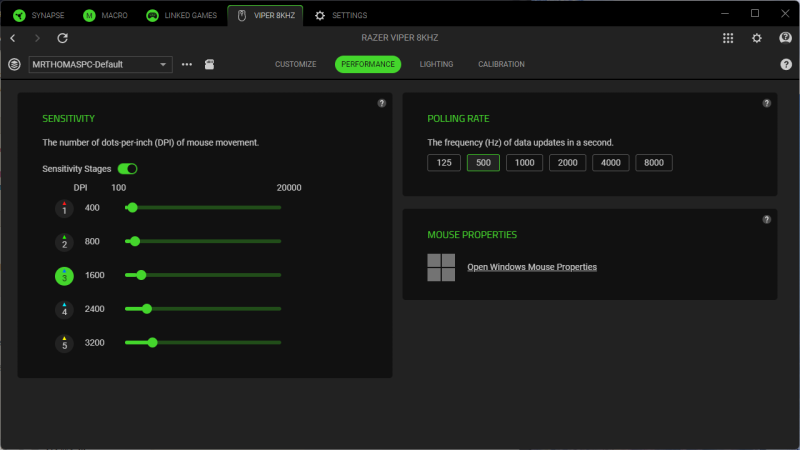
Task: Open the feedback/help bubble icon at top right
Action: [x=785, y=38]
